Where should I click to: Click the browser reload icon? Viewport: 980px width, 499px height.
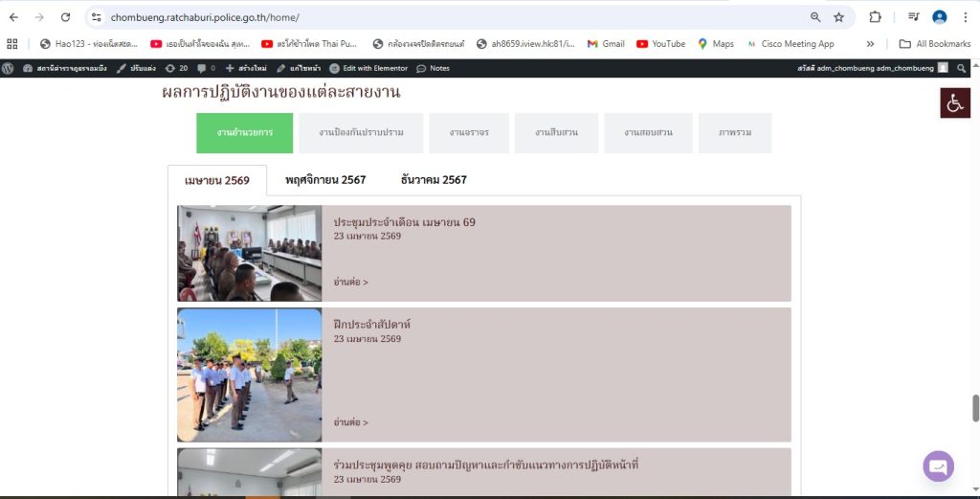point(65,17)
